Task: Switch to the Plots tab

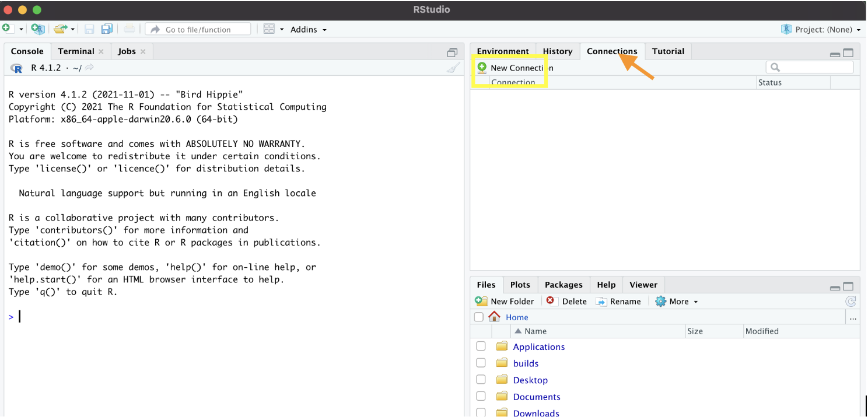Action: 520,285
